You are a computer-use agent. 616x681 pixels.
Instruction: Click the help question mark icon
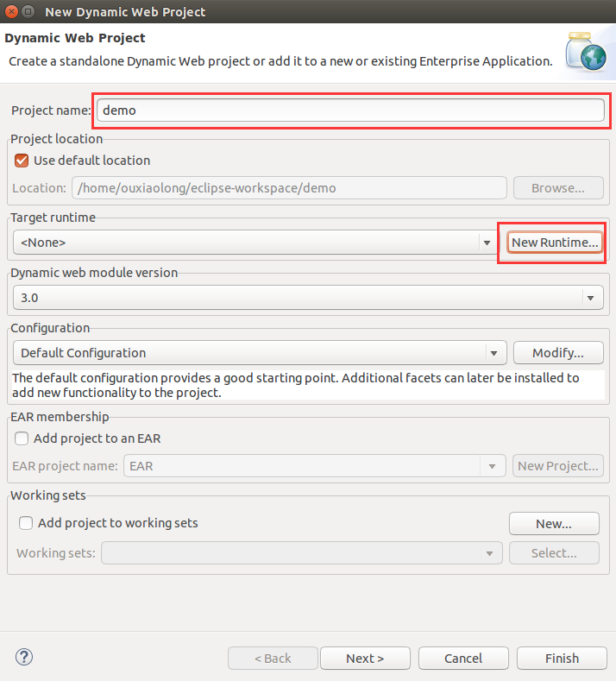[x=23, y=658]
